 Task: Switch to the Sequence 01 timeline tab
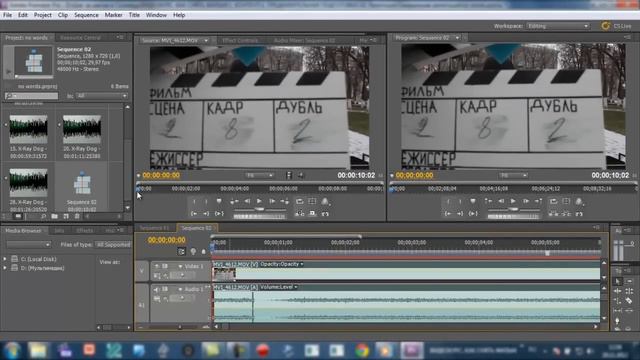(154, 228)
